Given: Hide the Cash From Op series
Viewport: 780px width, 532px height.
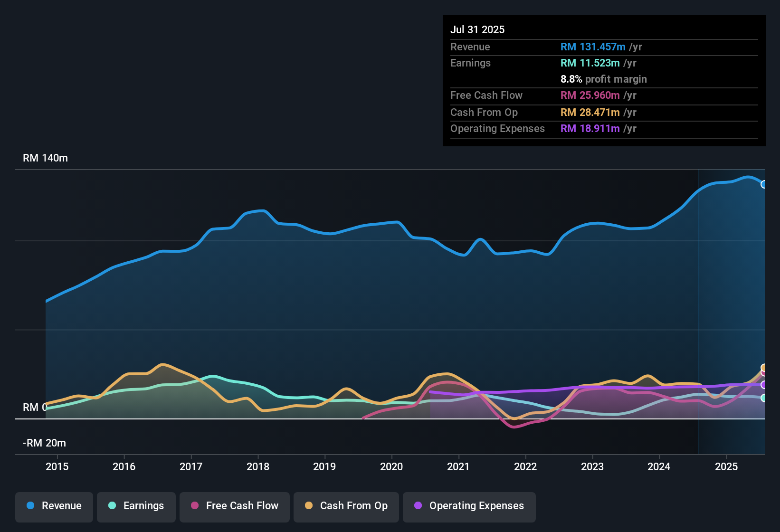Looking at the screenshot, I should 346,506.
